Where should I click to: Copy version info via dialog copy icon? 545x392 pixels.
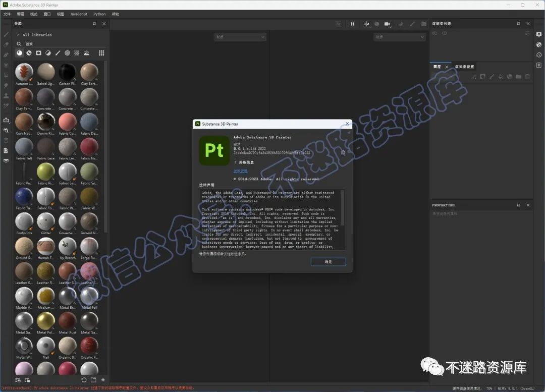click(343, 152)
